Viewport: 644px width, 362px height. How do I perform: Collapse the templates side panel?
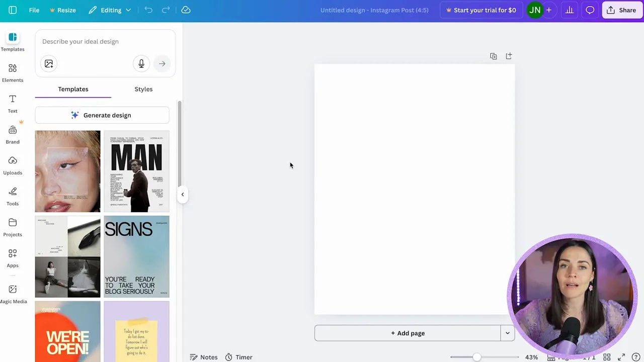tap(182, 194)
